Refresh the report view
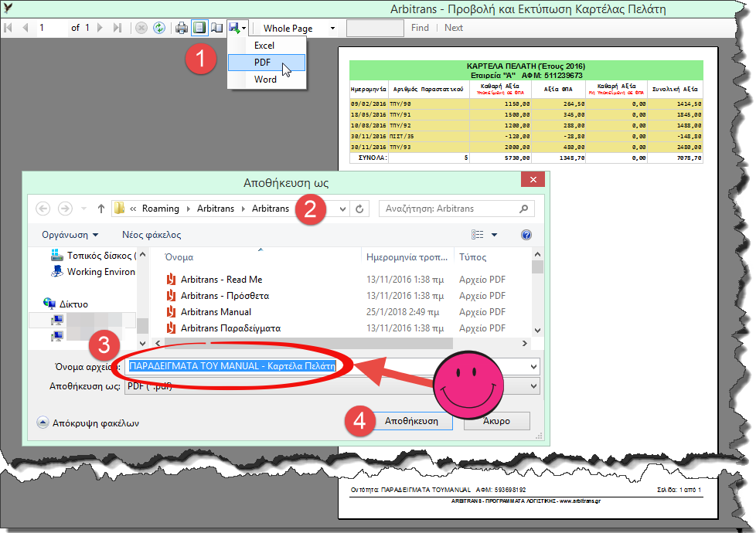756x533 pixels. (x=159, y=28)
